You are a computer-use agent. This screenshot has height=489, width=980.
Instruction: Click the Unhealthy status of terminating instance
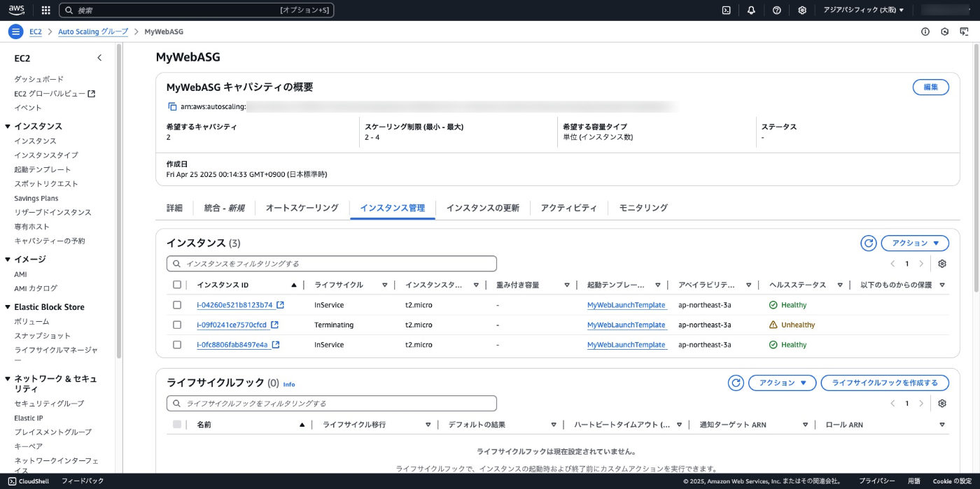[x=792, y=325]
